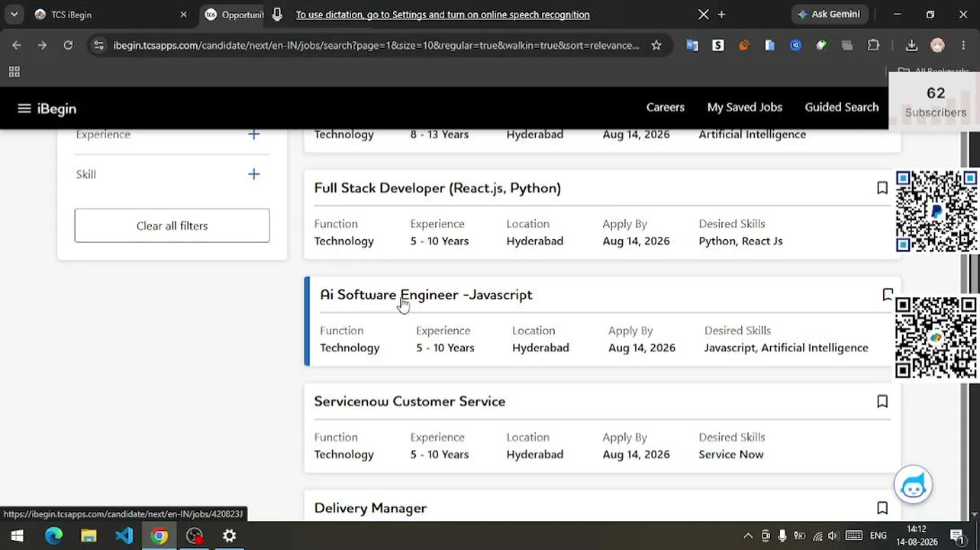The image size is (980, 550).
Task: Open the volume control in system tray
Action: coord(833,535)
